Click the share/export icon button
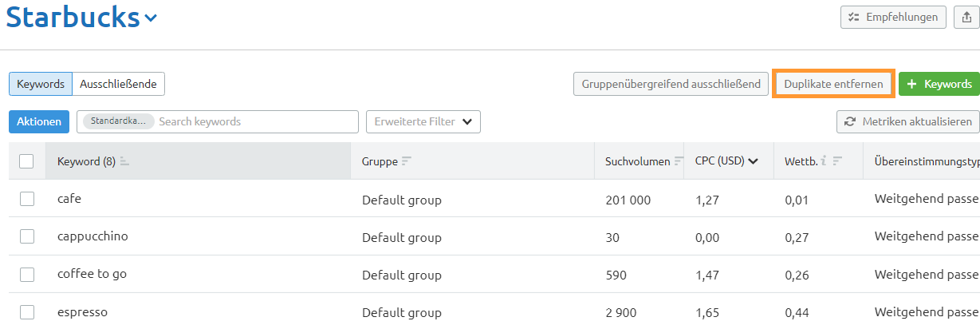Screen dimensions: 980x329 pos(967,17)
